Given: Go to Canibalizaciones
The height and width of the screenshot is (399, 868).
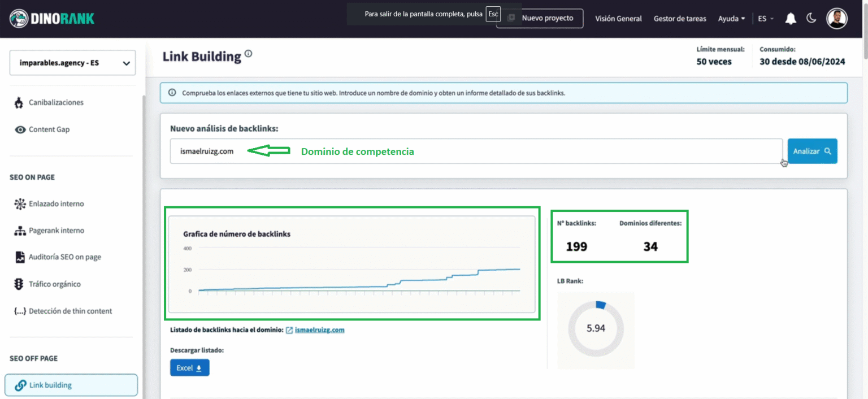Looking at the screenshot, I should pos(56,103).
